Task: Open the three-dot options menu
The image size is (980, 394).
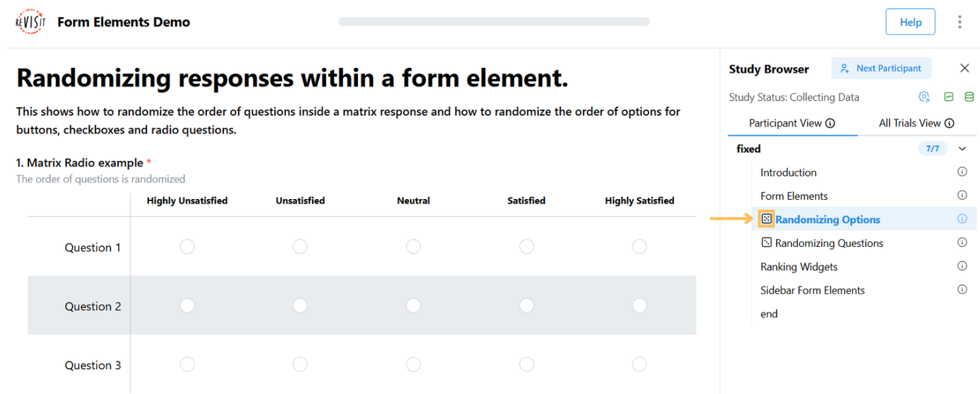Action: click(959, 22)
